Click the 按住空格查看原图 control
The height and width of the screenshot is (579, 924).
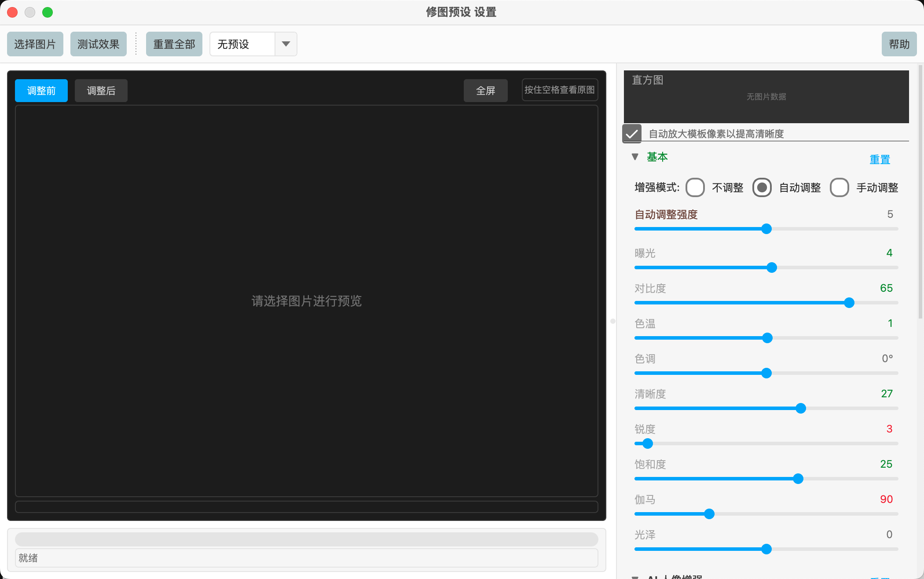point(559,89)
